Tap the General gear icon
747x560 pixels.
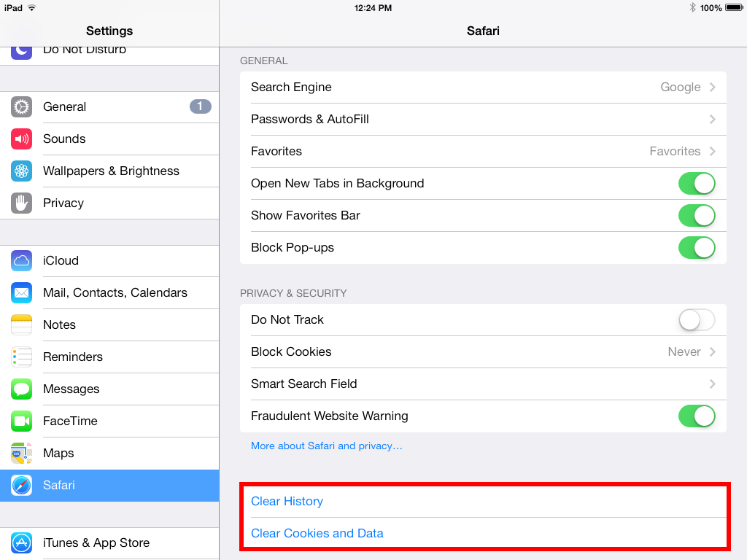tap(22, 107)
